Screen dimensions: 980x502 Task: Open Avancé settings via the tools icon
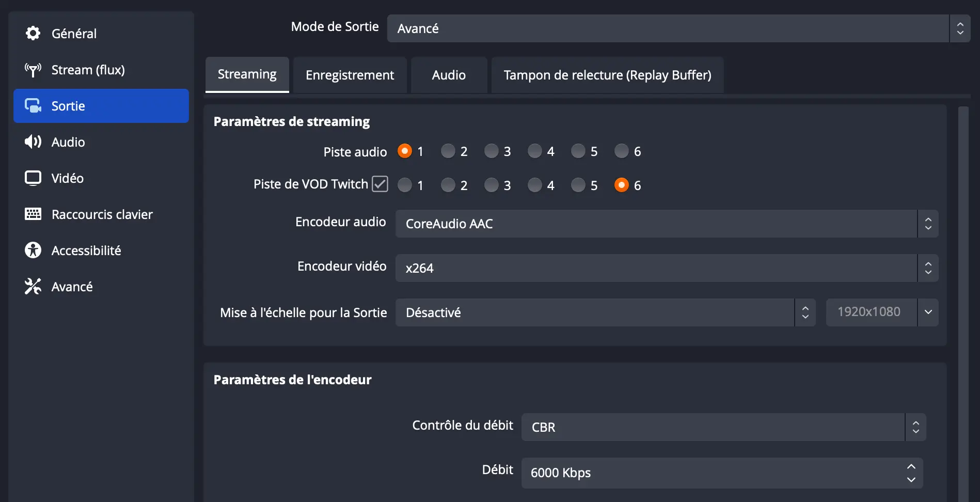coord(33,286)
